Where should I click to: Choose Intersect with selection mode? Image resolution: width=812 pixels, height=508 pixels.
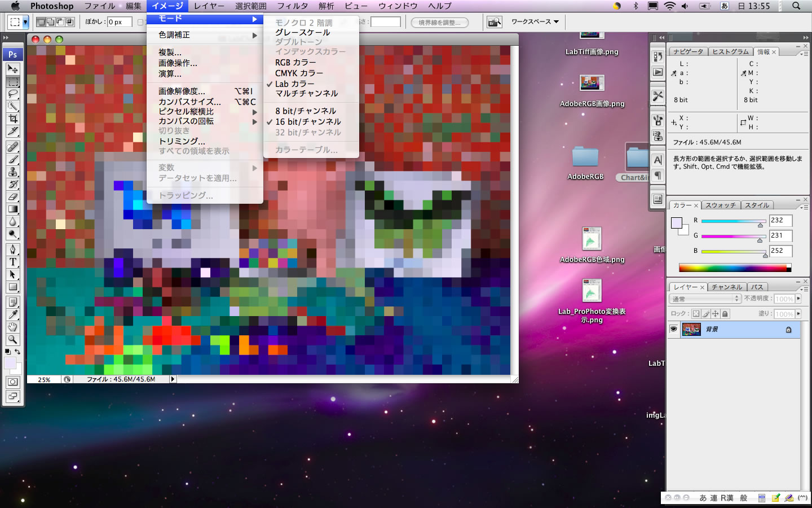pyautogui.click(x=70, y=22)
